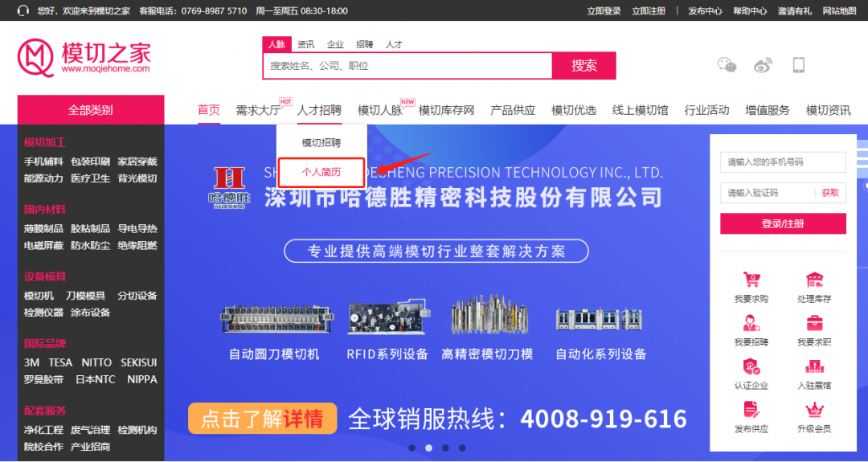The image size is (868, 462).
Task: Open 我要求购 shopping cart icon
Action: click(x=751, y=280)
